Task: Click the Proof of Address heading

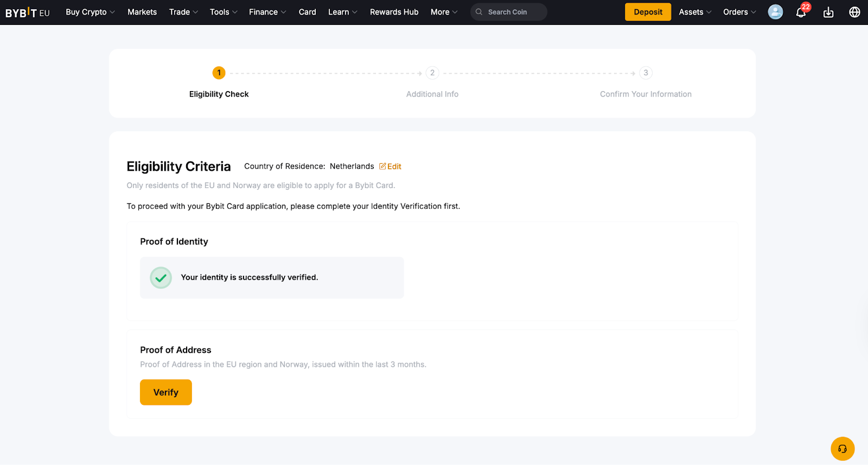Action: click(x=176, y=350)
